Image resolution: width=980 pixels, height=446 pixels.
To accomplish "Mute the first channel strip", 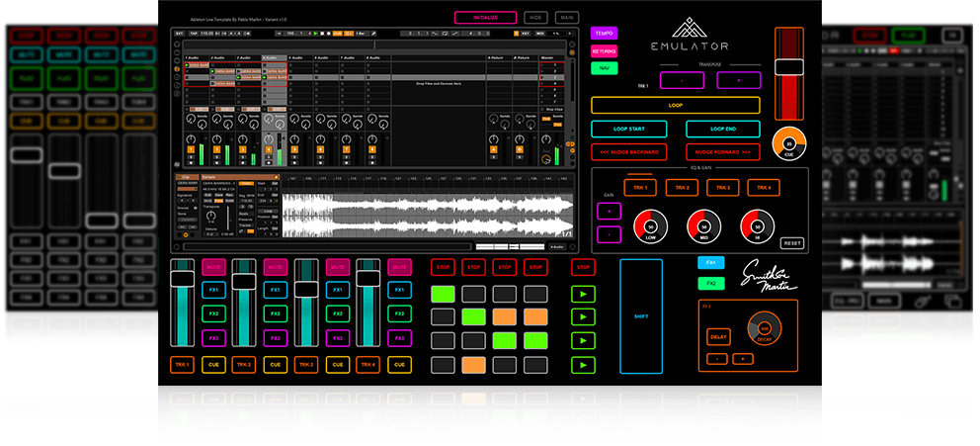I will pos(213,267).
